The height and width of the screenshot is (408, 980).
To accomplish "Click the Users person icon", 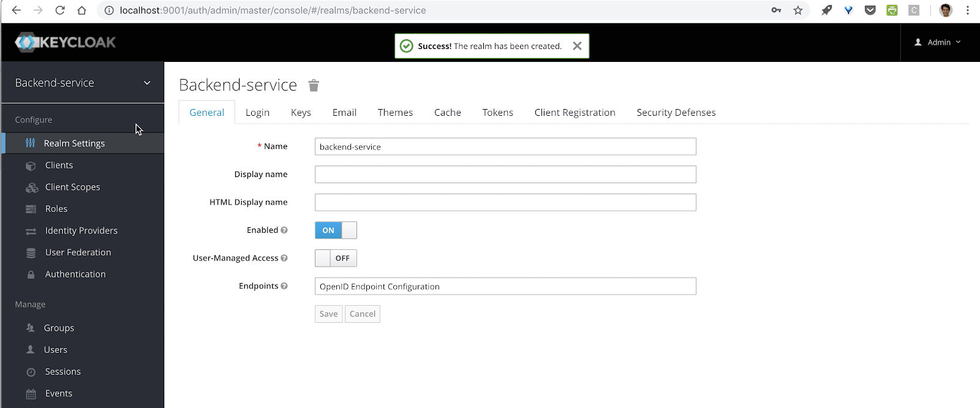I will (x=30, y=350).
